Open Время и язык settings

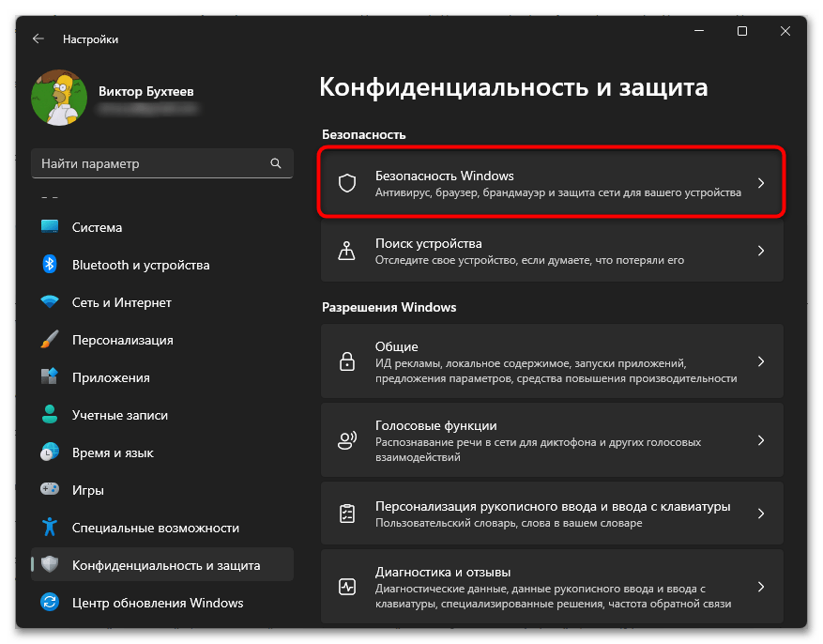click(161, 452)
